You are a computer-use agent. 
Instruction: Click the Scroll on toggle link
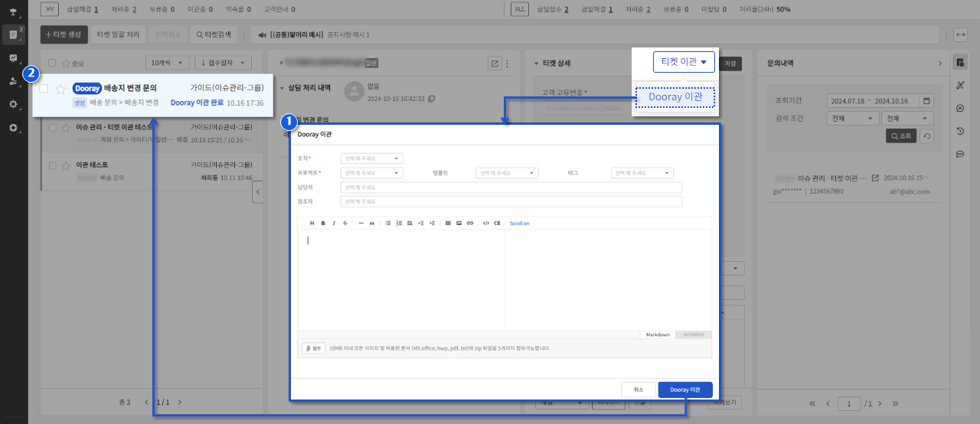point(520,223)
